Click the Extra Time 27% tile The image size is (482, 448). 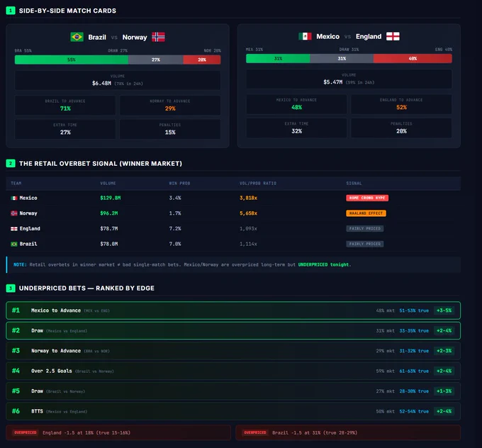(x=65, y=129)
